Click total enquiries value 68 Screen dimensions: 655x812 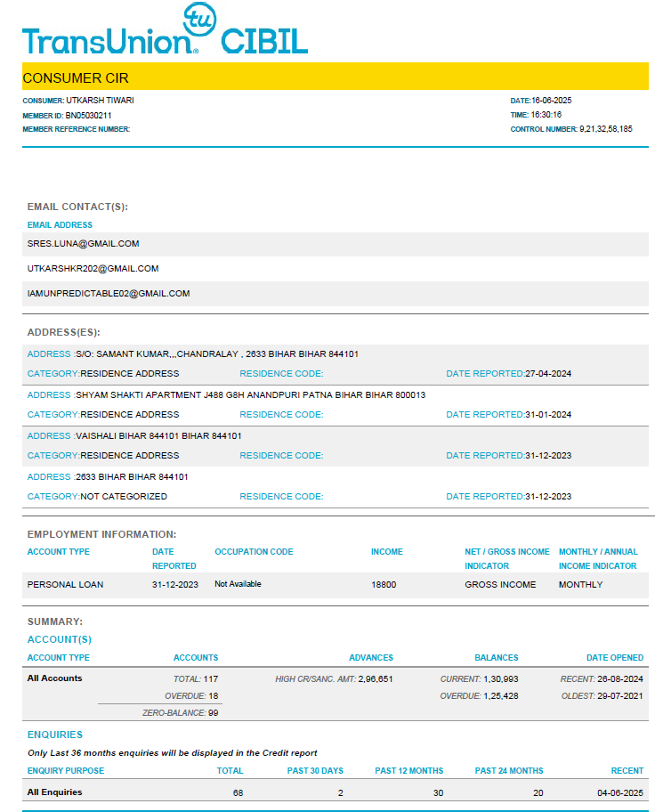click(x=239, y=793)
